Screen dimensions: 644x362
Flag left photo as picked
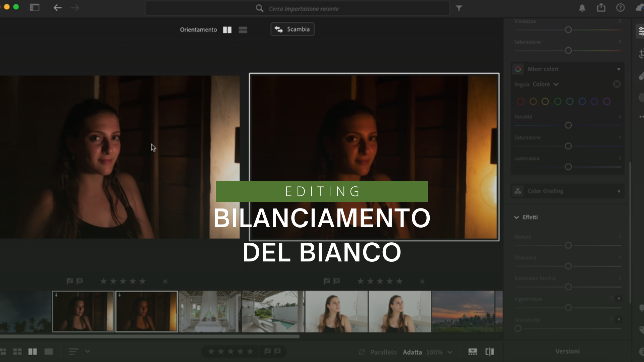(x=70, y=281)
